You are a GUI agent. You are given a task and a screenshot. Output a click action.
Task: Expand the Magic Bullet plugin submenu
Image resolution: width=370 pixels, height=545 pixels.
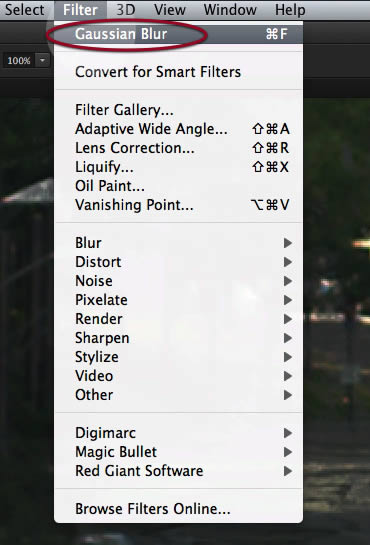click(179, 452)
